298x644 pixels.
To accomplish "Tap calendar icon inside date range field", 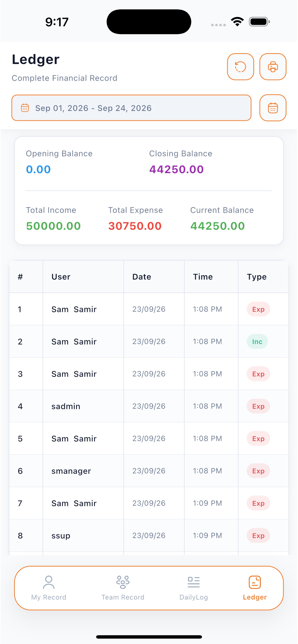I will tap(25, 108).
